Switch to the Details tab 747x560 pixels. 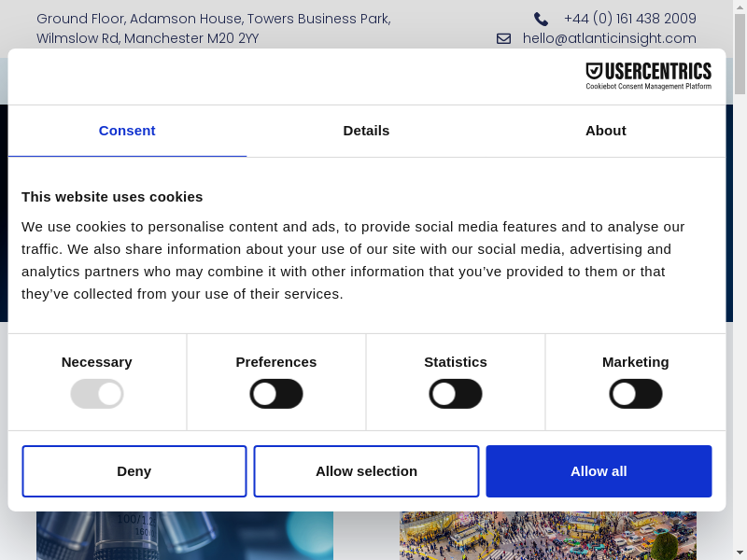pyautogui.click(x=366, y=131)
